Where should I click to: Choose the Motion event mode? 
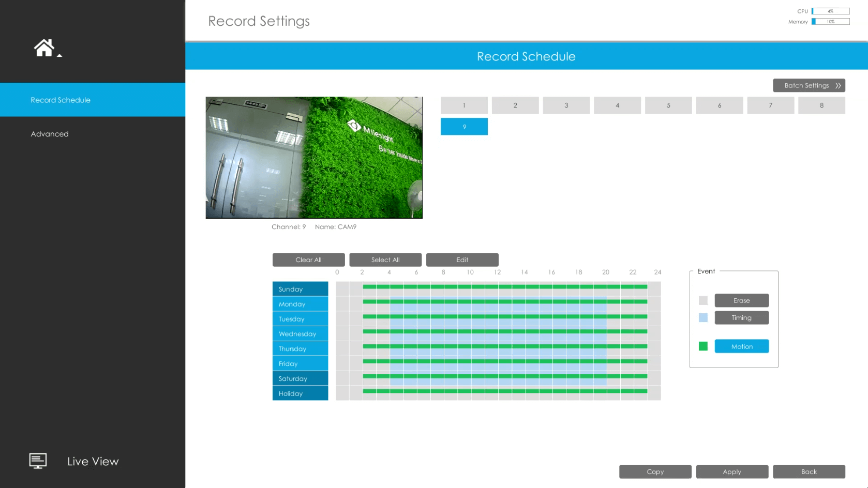pyautogui.click(x=741, y=346)
